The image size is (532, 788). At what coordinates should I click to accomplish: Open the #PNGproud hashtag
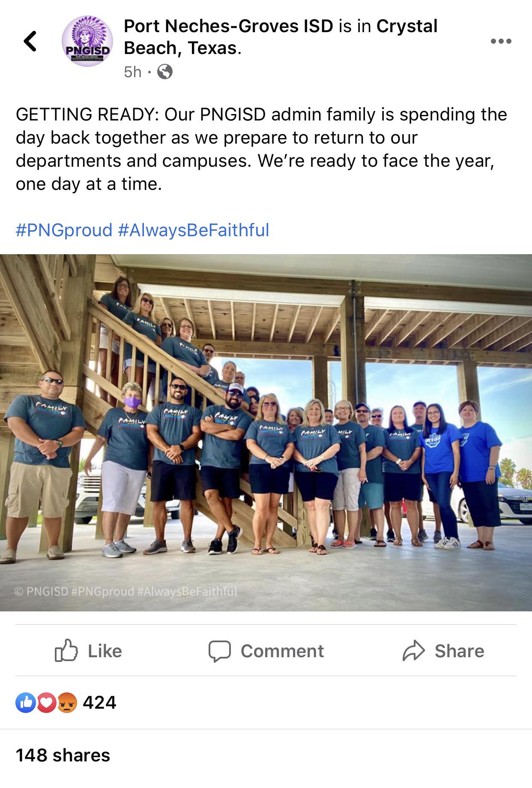tap(64, 230)
